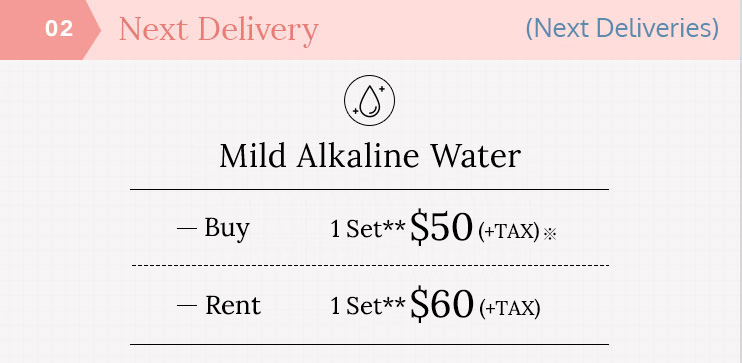Click the $50 buy price

pyautogui.click(x=442, y=227)
